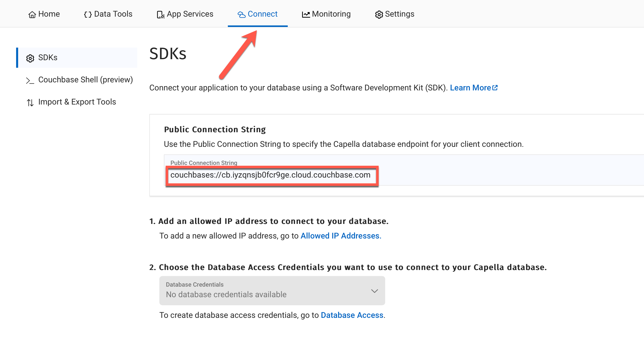Image resolution: width=644 pixels, height=339 pixels.
Task: Click the external link icon beside Learn More
Action: [x=495, y=88]
